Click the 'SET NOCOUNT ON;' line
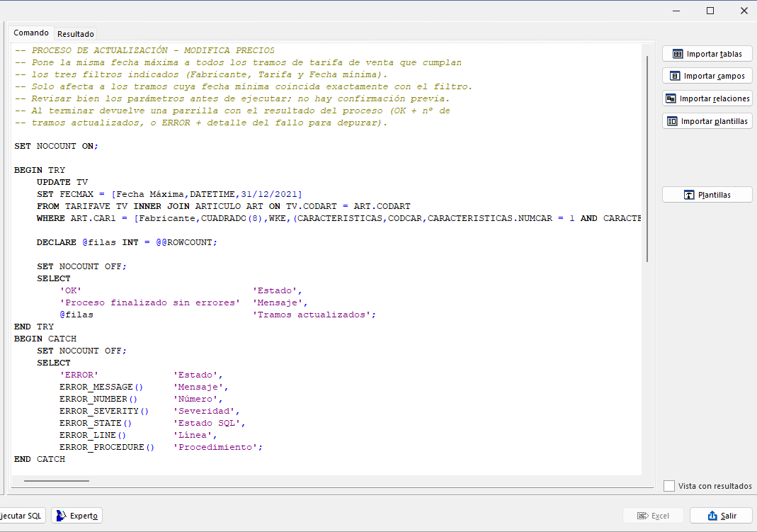The width and height of the screenshot is (757, 532). tap(56, 146)
